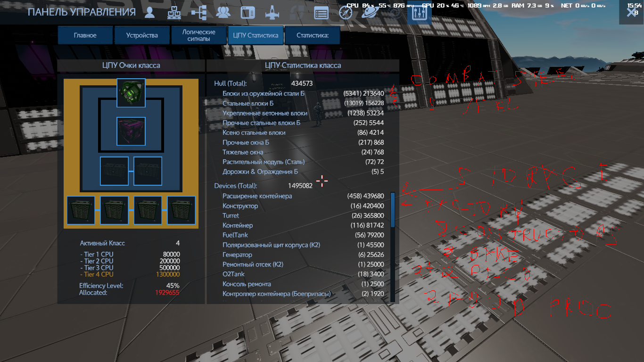Select the magenta CPU core slot
The image size is (644, 362).
tap(131, 132)
